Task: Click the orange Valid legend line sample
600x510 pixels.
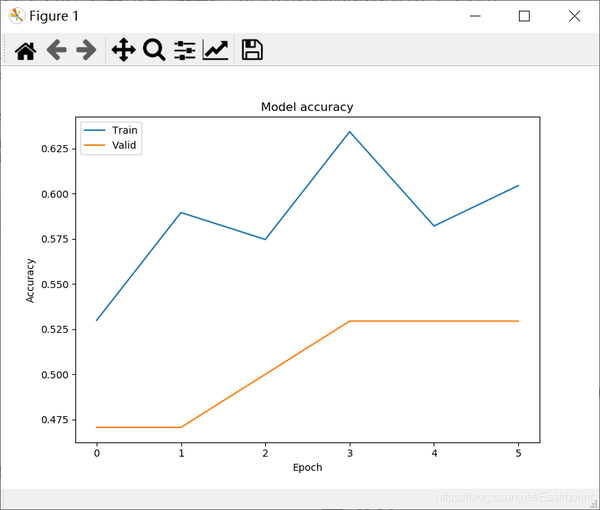Action: pyautogui.click(x=94, y=145)
